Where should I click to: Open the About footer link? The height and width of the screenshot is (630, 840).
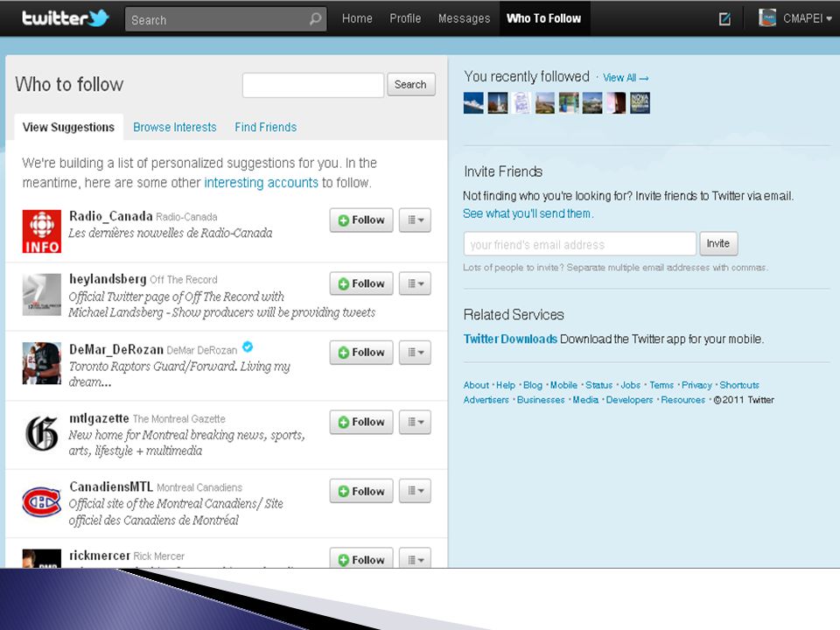(476, 385)
